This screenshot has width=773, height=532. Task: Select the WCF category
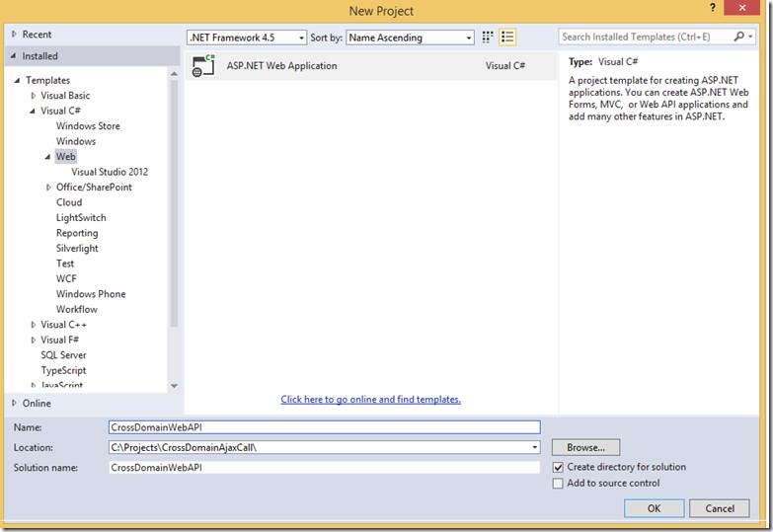click(66, 278)
